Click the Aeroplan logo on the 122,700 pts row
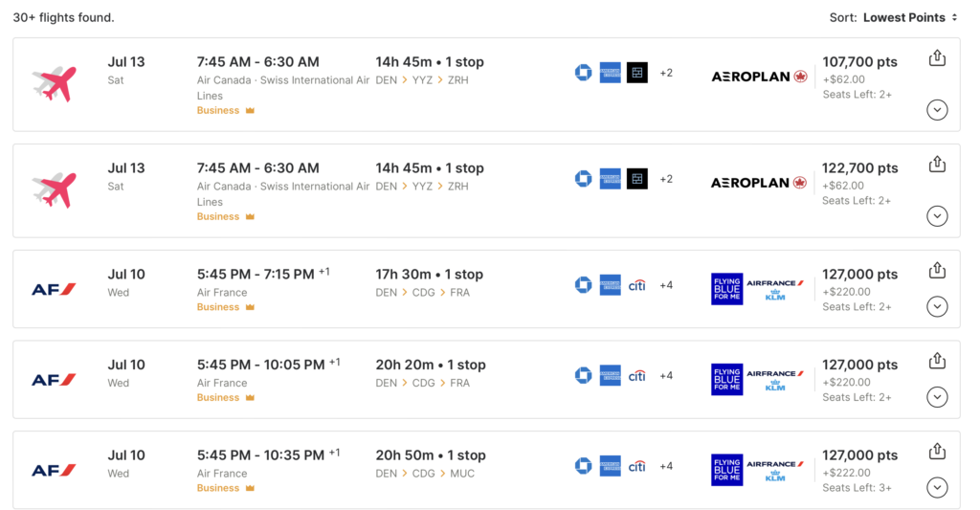Image resolution: width=980 pixels, height=510 pixels. [759, 183]
